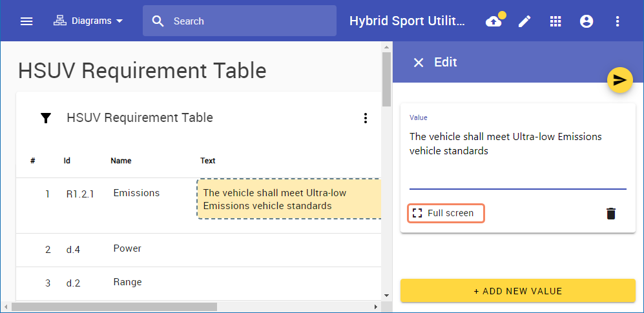Open HSUV Requirement Table options menu
Screen dimensions: 644x313
pyautogui.click(x=366, y=118)
